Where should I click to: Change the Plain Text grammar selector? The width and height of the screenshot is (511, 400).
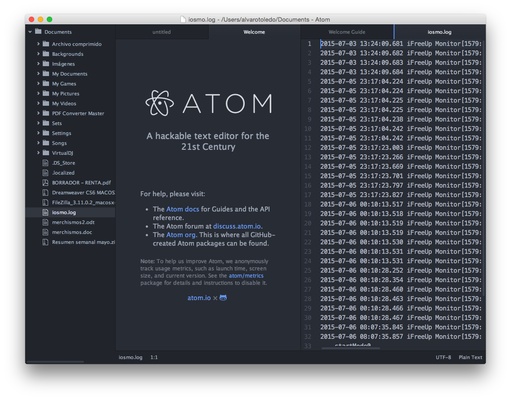(x=470, y=357)
